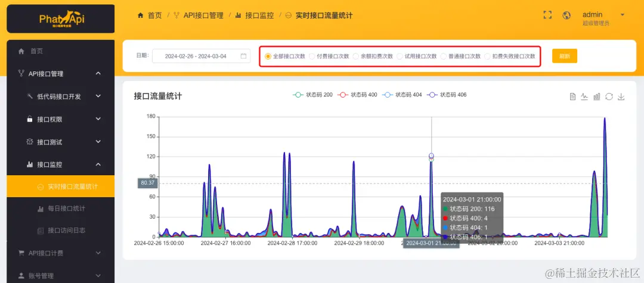The image size is (644, 283).
Task: Click the 接口访问日志 document icon
Action: pyautogui.click(x=41, y=231)
